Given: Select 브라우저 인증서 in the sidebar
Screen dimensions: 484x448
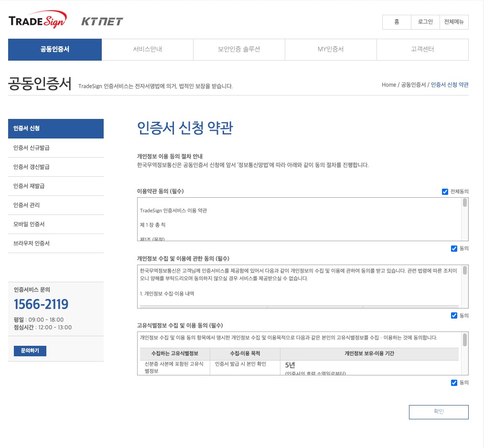Looking at the screenshot, I should coord(55,243).
